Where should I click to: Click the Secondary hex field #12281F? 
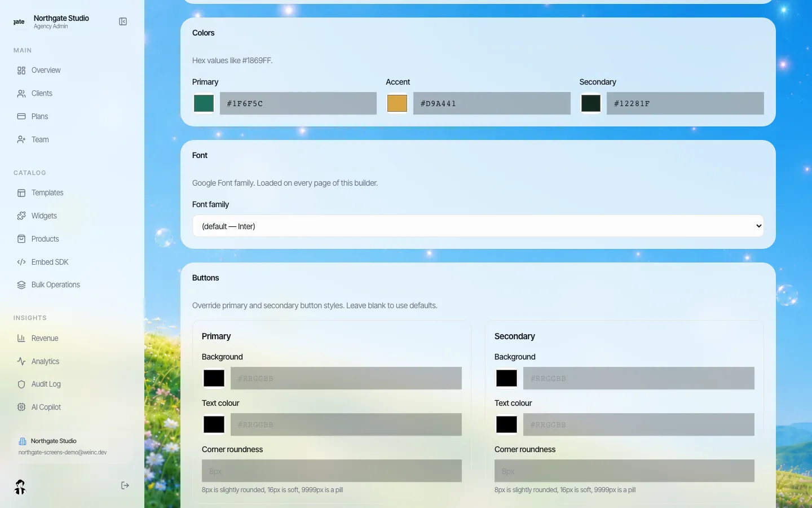pyautogui.click(x=685, y=103)
